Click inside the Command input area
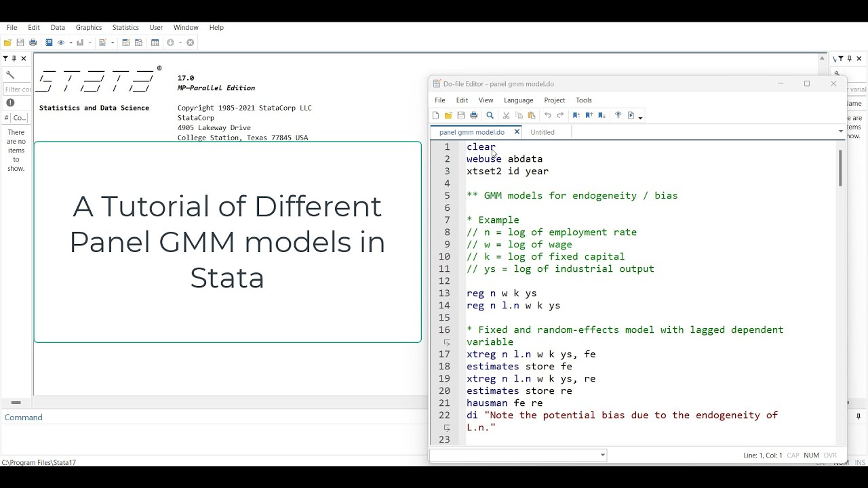868x488 pixels. pos(214,439)
